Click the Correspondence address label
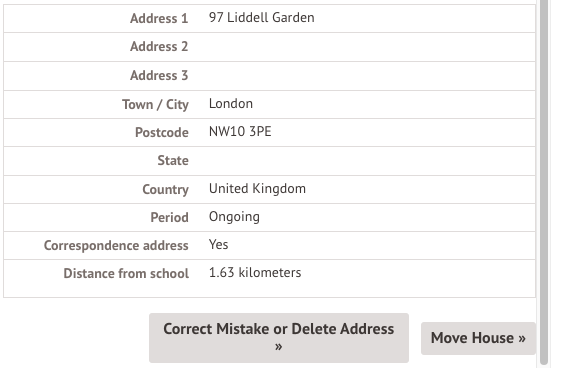Viewport: 564px width, 375px height. (x=116, y=246)
